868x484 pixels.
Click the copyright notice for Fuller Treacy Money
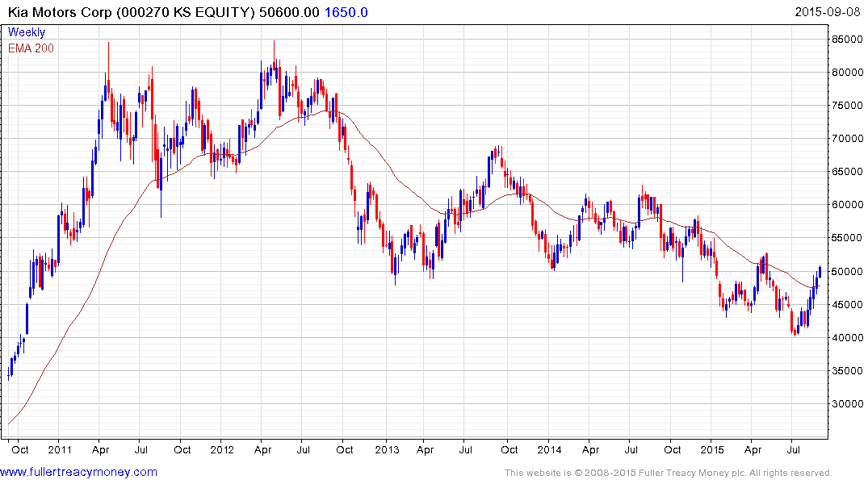coord(669,473)
